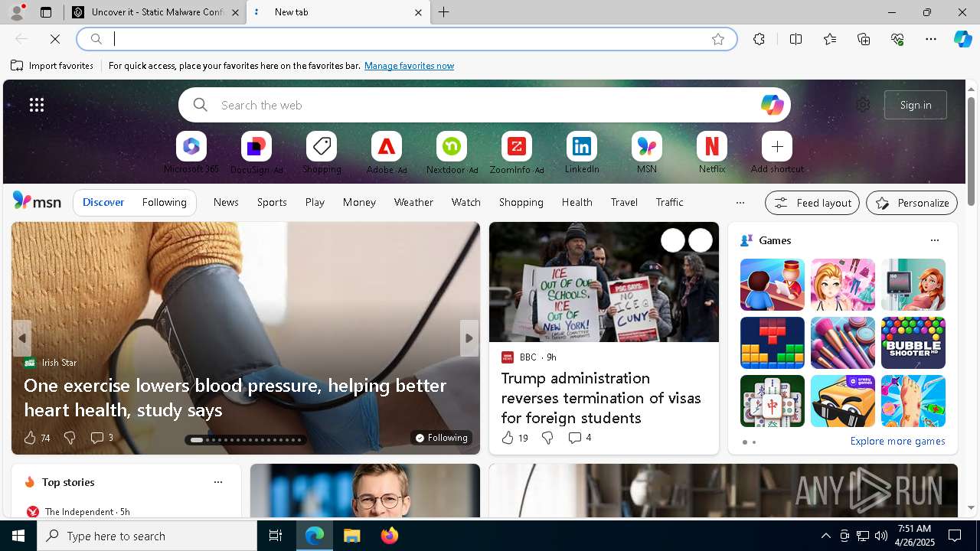
Task: Open Windows Start menu
Action: [x=18, y=536]
